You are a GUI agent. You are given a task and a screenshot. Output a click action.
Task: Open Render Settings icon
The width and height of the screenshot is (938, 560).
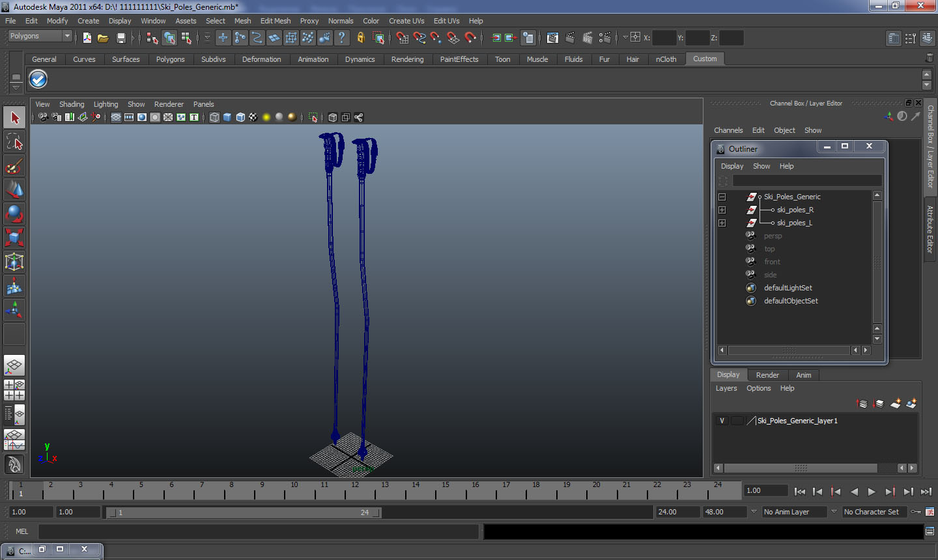605,38
